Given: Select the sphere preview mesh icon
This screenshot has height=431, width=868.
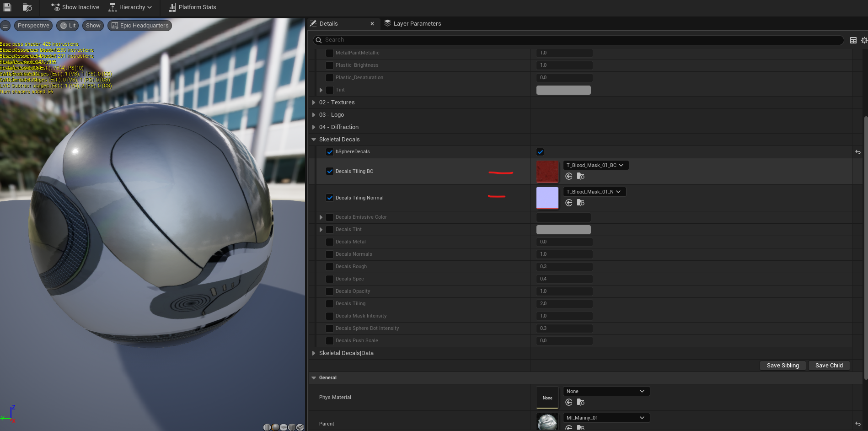Looking at the screenshot, I should tap(275, 427).
